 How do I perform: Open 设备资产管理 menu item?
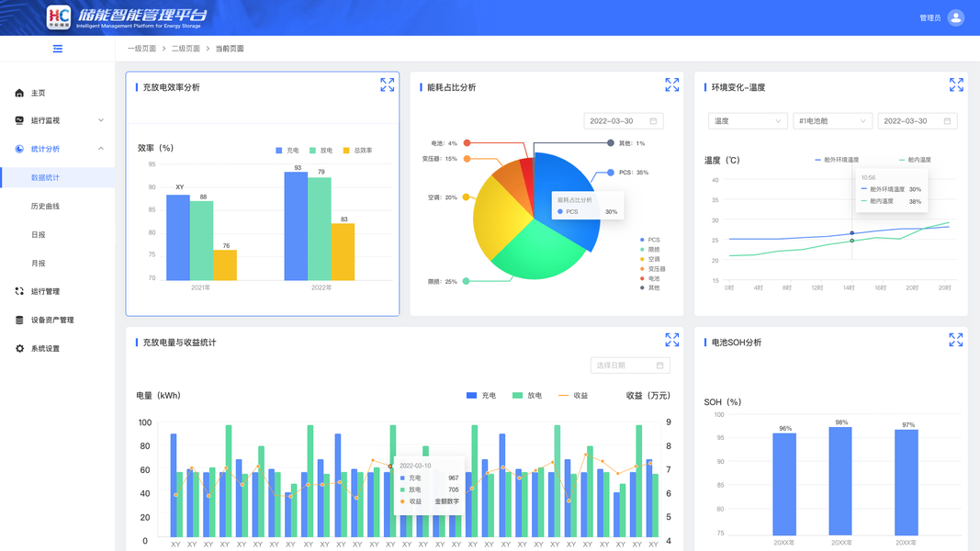coord(52,320)
